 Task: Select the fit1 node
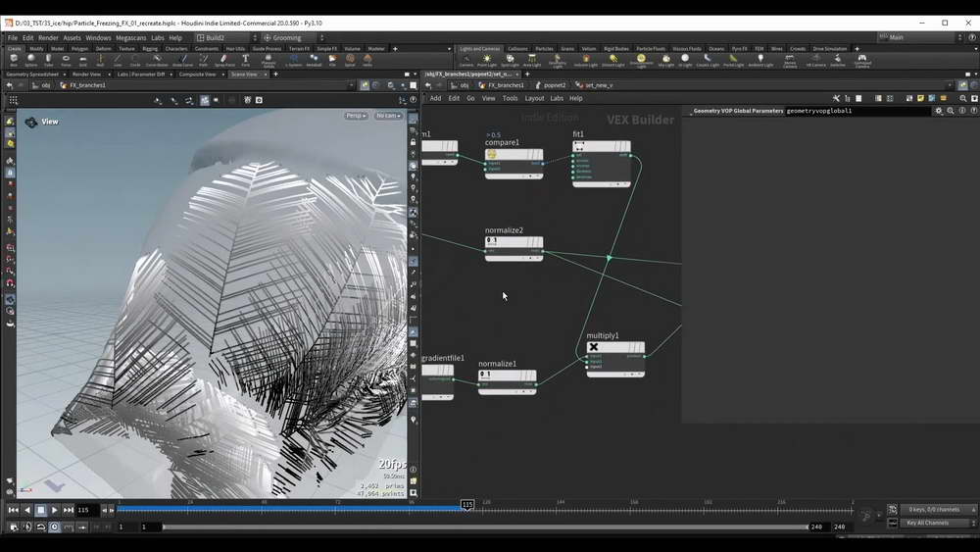point(602,162)
